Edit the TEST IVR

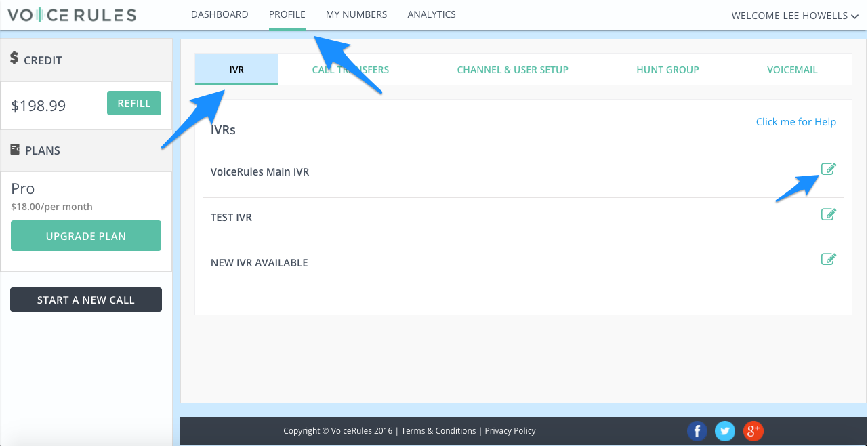click(x=828, y=214)
